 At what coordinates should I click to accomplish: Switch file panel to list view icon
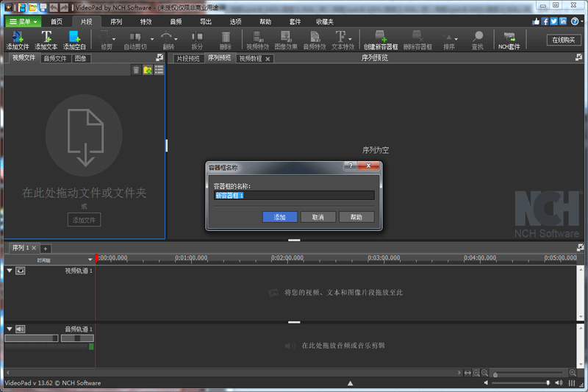(x=159, y=70)
